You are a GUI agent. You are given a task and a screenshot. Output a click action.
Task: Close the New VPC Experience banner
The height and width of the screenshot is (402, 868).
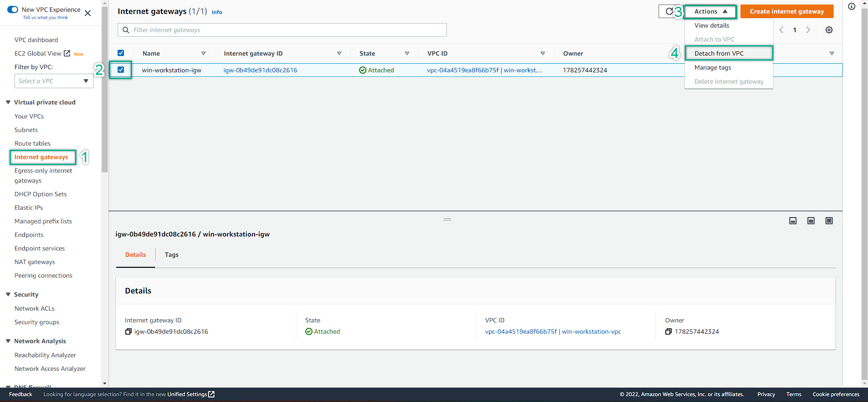(88, 13)
